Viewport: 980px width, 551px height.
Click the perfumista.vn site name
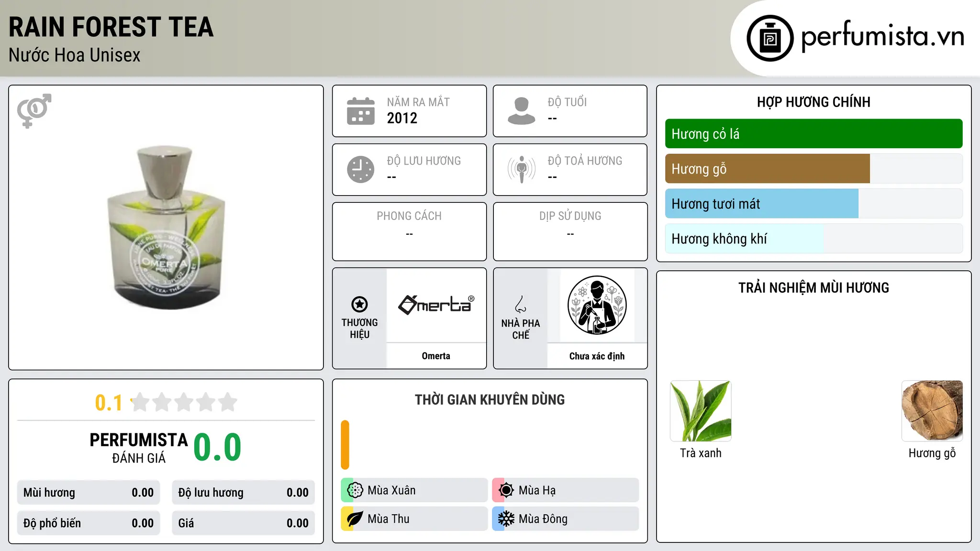coord(883,36)
